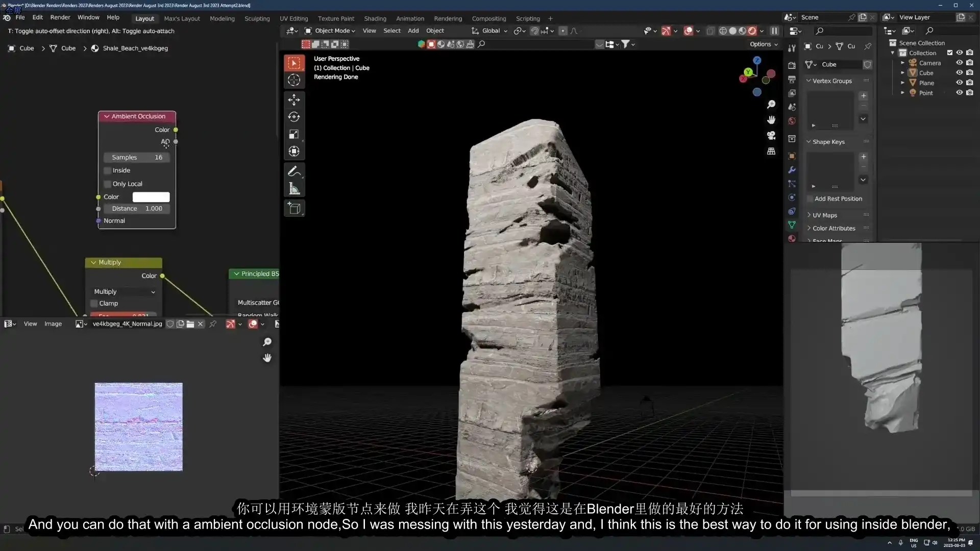The image size is (980, 551).
Task: Open the blend mode dropdown in the Multiply node
Action: [x=124, y=291]
